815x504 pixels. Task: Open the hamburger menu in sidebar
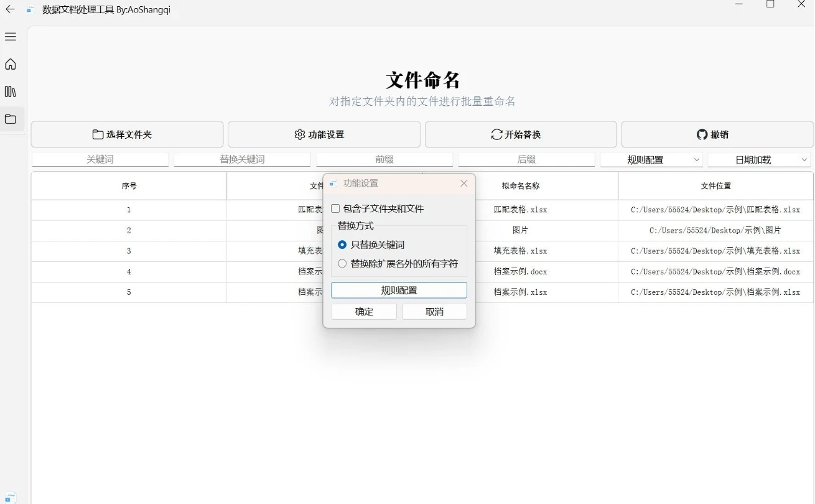click(x=11, y=37)
